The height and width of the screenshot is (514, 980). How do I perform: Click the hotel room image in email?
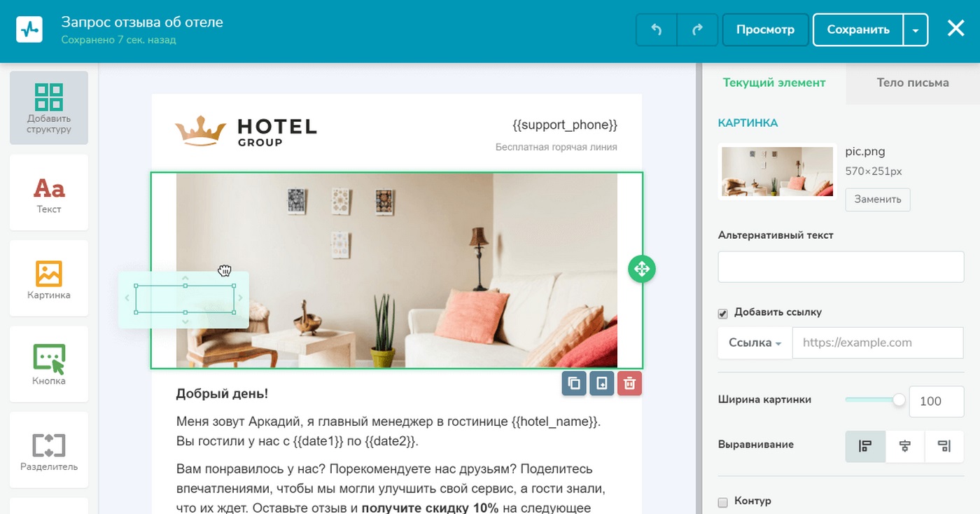click(x=397, y=270)
